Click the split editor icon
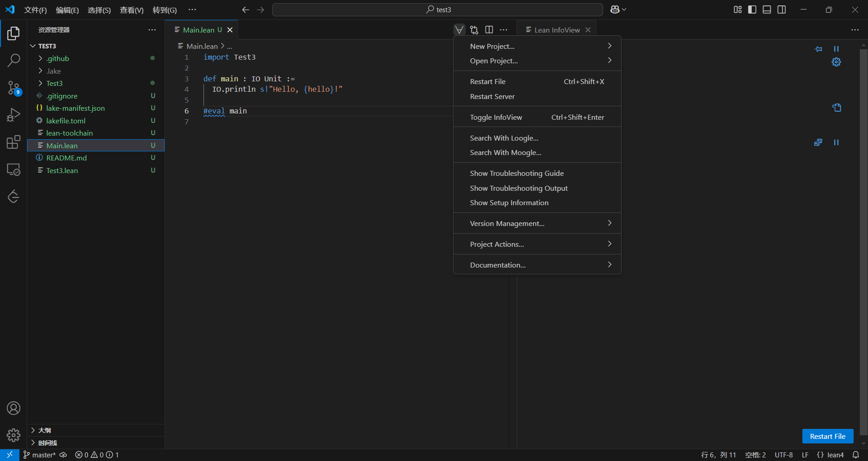Viewport: 868px width, 461px height. pos(489,30)
